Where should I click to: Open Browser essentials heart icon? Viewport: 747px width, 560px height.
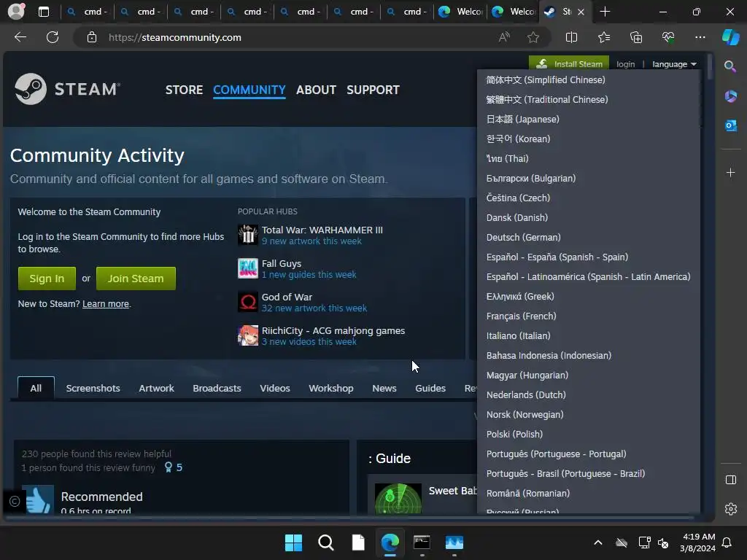[x=668, y=37]
